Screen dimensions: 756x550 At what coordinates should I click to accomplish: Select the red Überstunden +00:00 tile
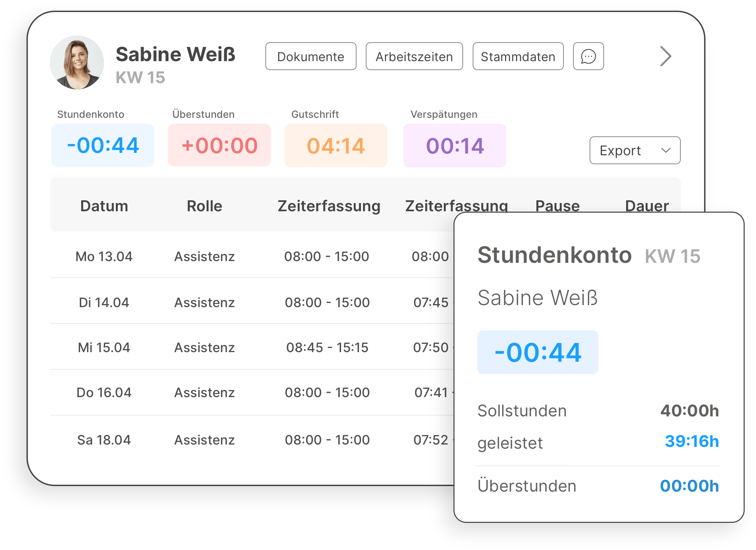point(219,145)
